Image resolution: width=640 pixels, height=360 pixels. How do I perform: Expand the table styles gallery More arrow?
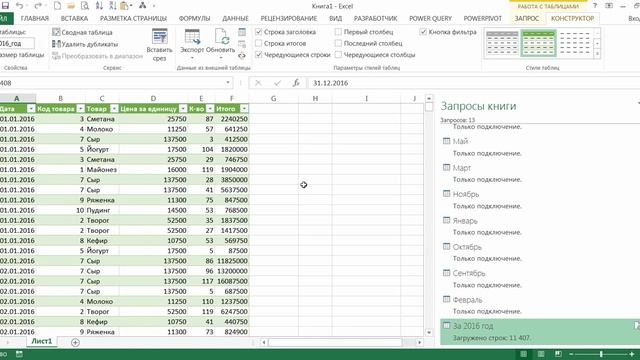point(598,54)
